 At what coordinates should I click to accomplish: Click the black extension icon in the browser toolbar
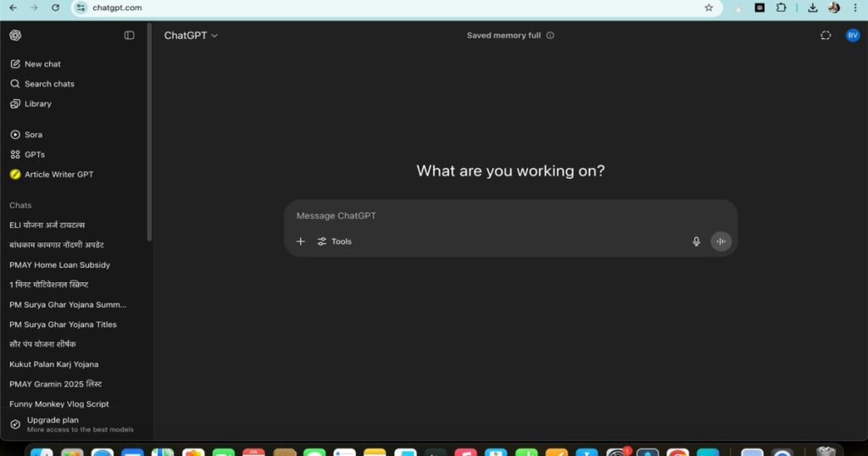click(x=759, y=8)
